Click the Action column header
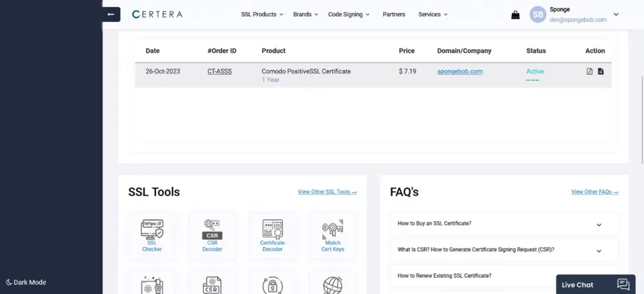Image resolution: width=644 pixels, height=294 pixels. tap(595, 51)
